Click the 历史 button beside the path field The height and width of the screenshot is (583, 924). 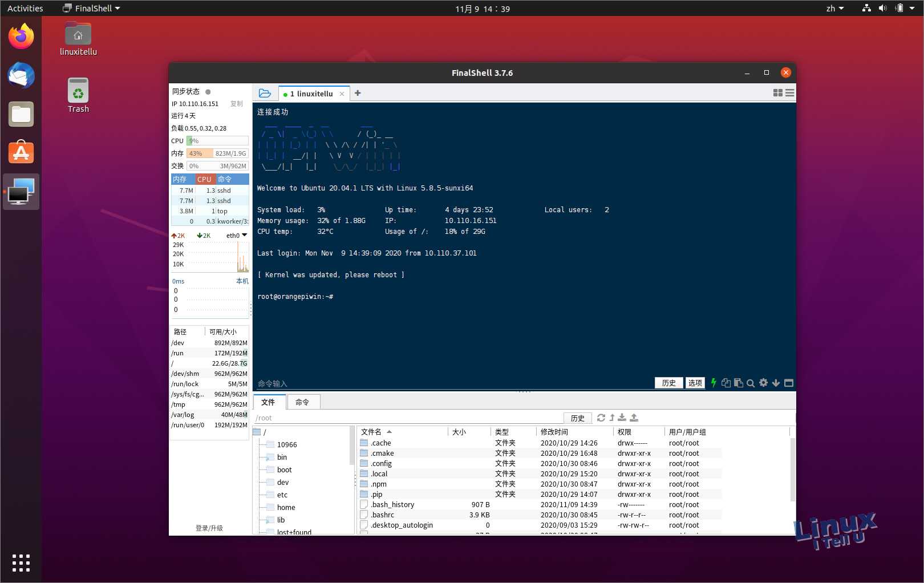(578, 418)
